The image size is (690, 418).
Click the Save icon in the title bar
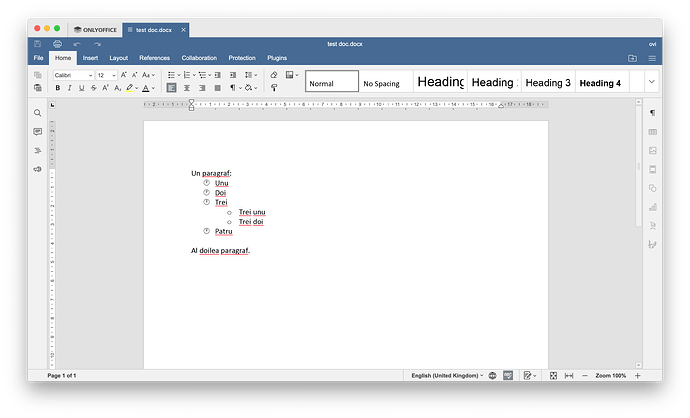[37, 44]
